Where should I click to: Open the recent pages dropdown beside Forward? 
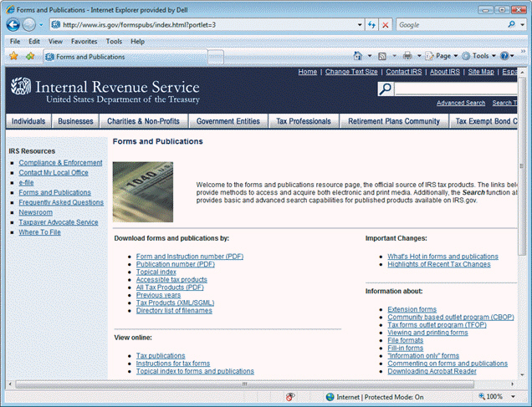click(x=41, y=25)
